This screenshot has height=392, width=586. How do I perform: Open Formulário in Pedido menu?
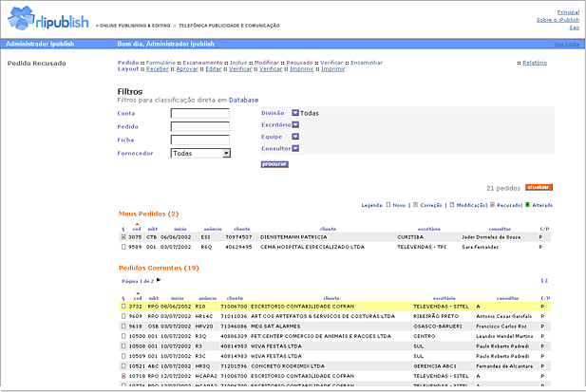point(161,63)
